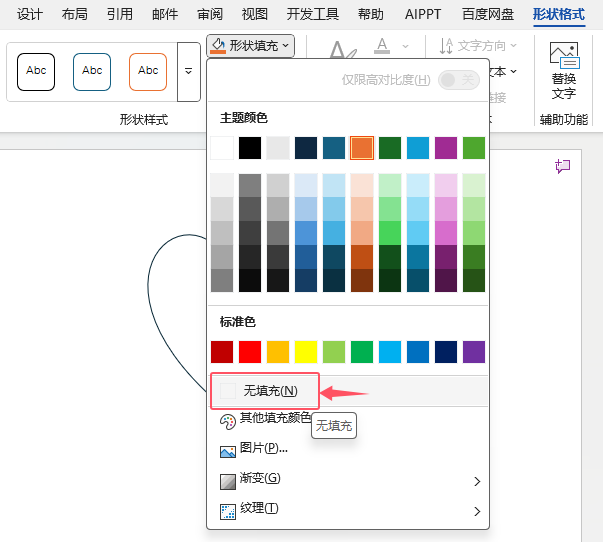The height and width of the screenshot is (542, 603).
Task: Pick the white theme color swatch
Action: point(222,148)
